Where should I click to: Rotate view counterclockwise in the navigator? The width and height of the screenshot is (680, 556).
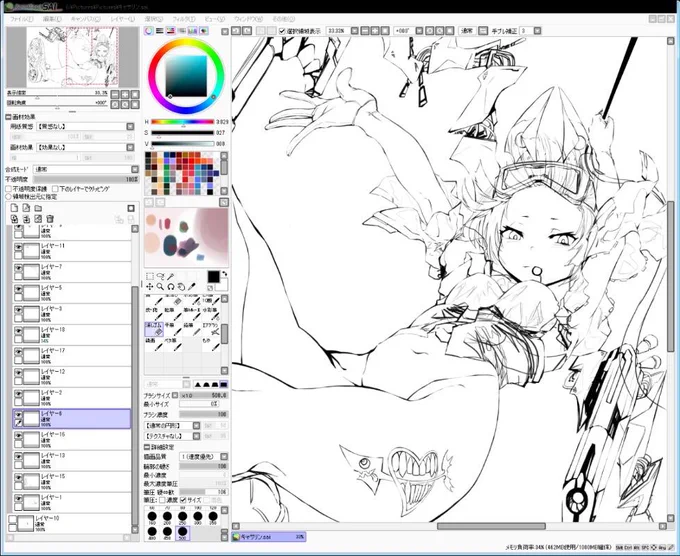pyautogui.click(x=115, y=104)
